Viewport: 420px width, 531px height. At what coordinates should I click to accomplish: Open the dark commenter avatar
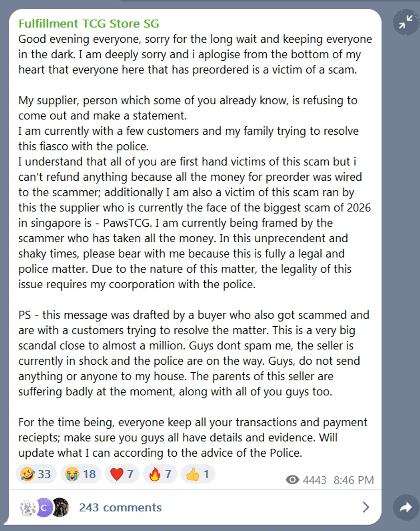[59, 507]
